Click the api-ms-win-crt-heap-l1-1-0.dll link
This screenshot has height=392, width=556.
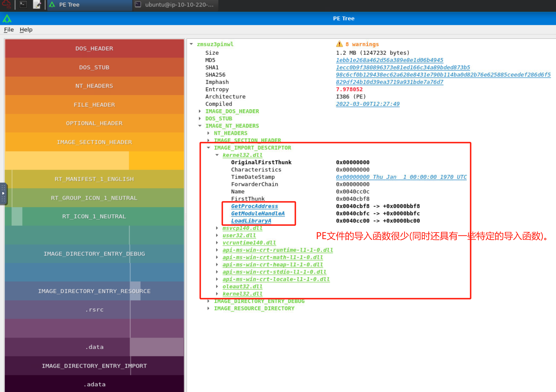point(273,265)
